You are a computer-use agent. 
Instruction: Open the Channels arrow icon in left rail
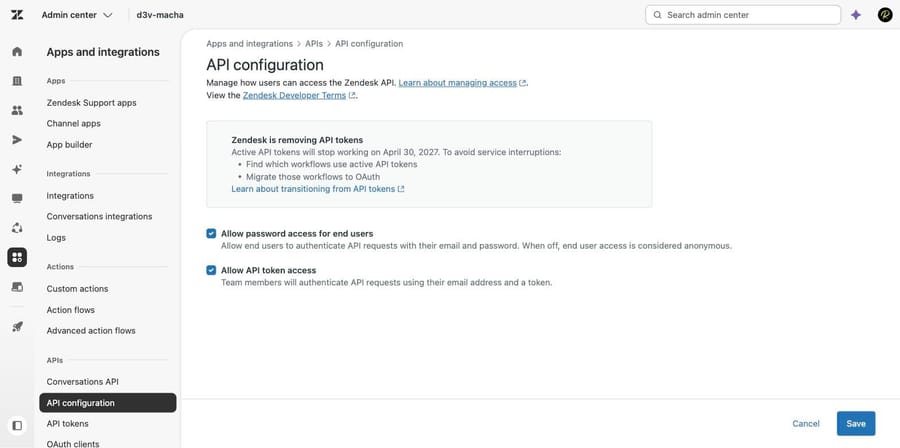click(17, 140)
